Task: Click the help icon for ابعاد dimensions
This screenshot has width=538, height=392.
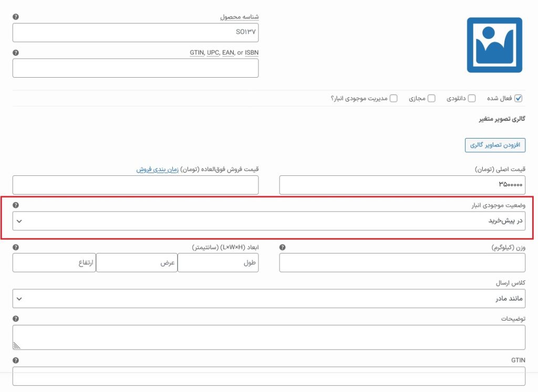Action: (x=15, y=247)
